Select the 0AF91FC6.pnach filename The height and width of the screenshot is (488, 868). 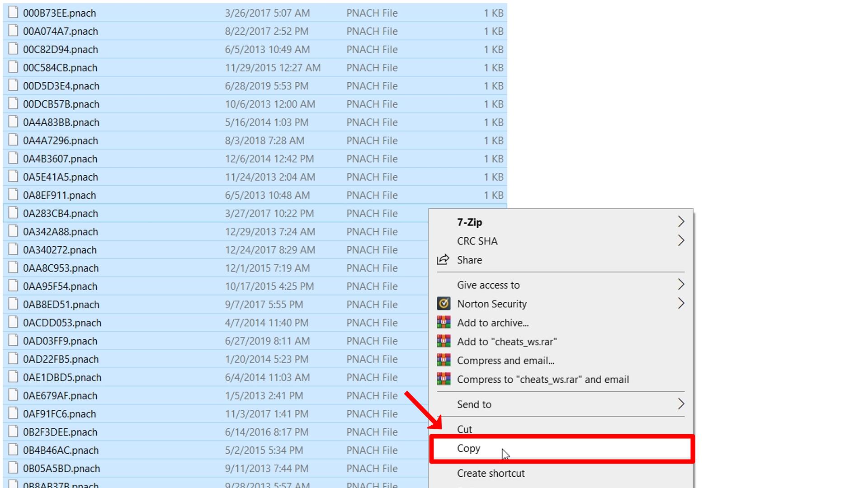click(x=59, y=413)
